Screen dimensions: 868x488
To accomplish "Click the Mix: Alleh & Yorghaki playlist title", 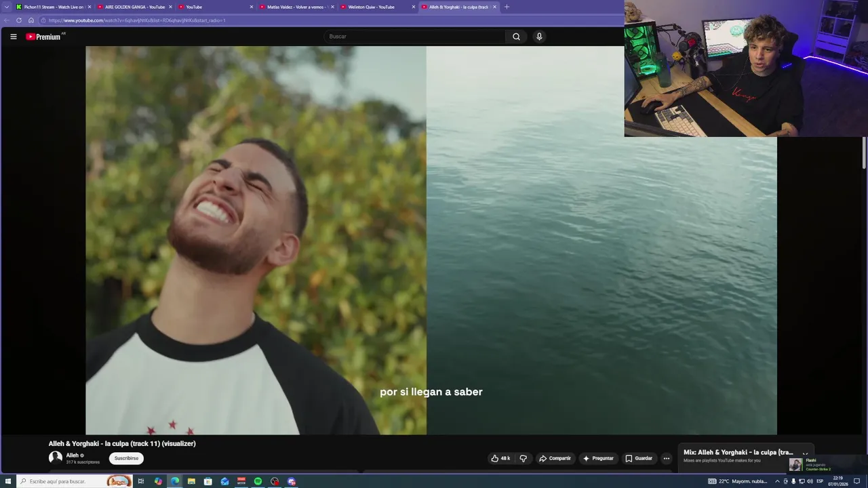I will coord(738,452).
